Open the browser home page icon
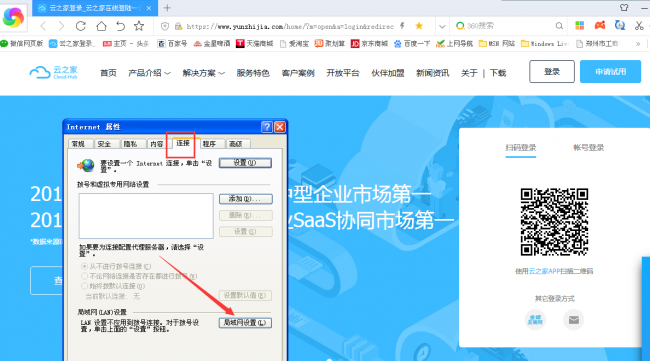This screenshot has height=361, width=650. click(x=101, y=26)
